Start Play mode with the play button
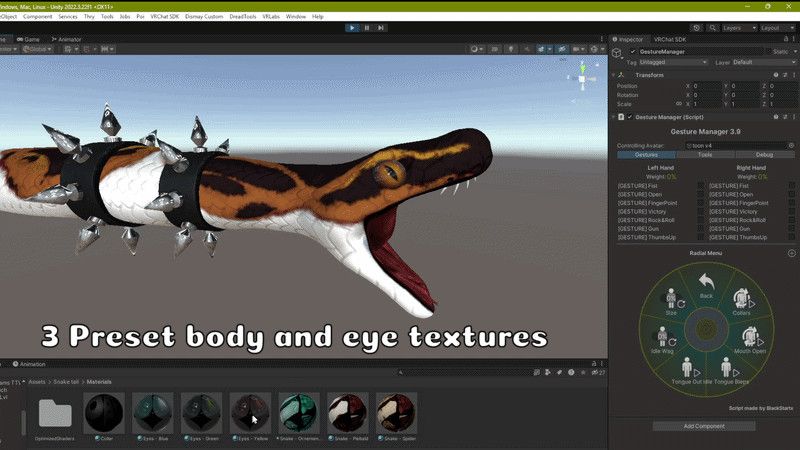This screenshot has height=450, width=800. pos(352,28)
